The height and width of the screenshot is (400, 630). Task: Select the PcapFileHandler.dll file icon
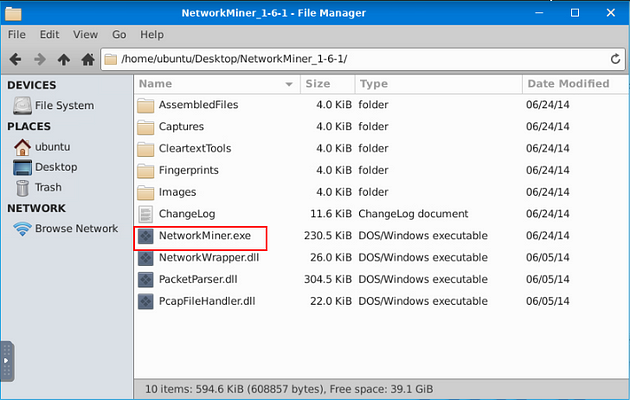point(145,301)
